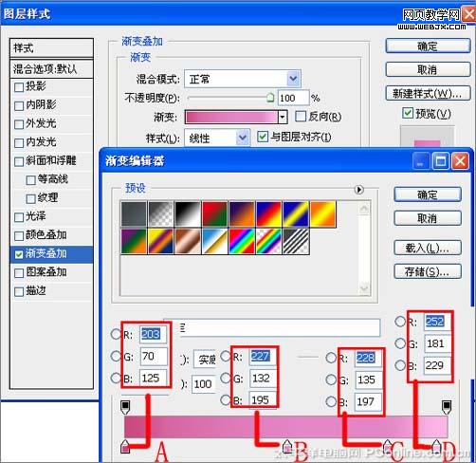Screen dimensions: 476x463
Task: Select 混合选项:默认 blending options
Action: point(51,68)
